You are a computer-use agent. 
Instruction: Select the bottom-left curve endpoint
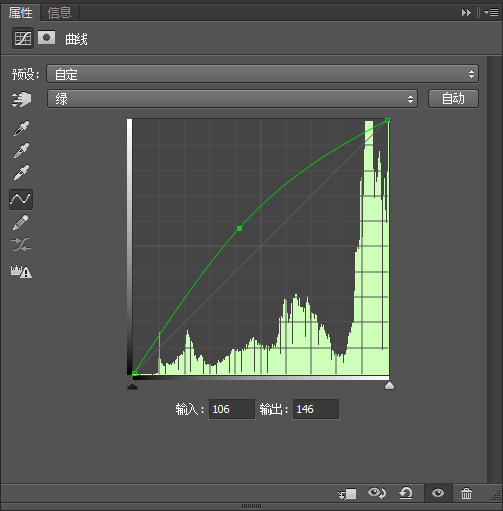pyautogui.click(x=134, y=373)
